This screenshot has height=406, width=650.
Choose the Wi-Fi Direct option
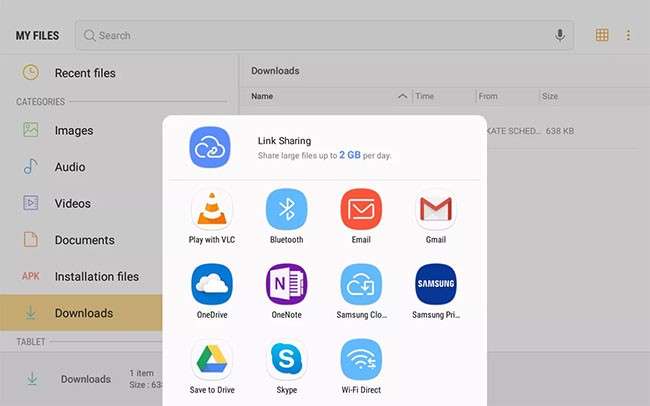tap(361, 359)
